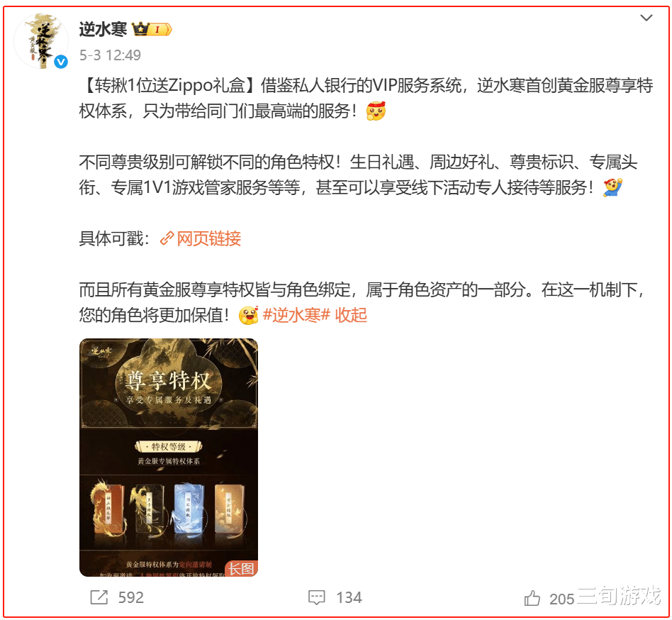This screenshot has width=672, height=620.
Task: Open the 网页链接 hyperlink
Action: pyautogui.click(x=208, y=238)
